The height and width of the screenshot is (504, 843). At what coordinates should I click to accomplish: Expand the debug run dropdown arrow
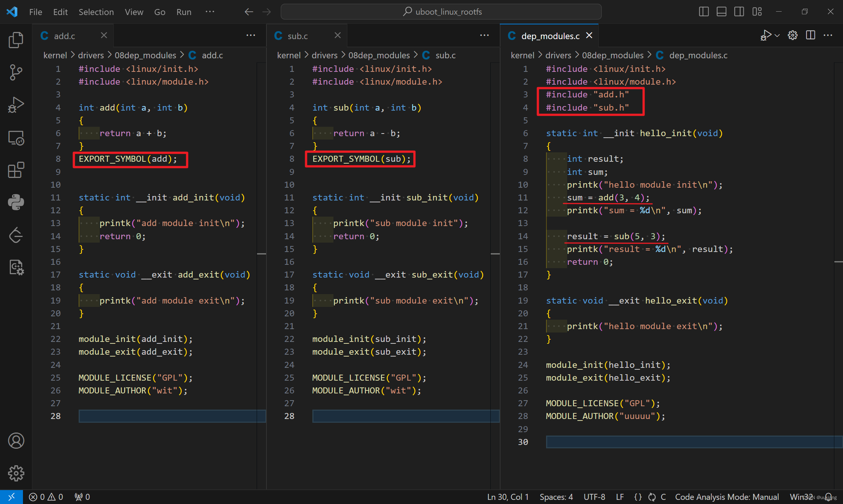777,35
